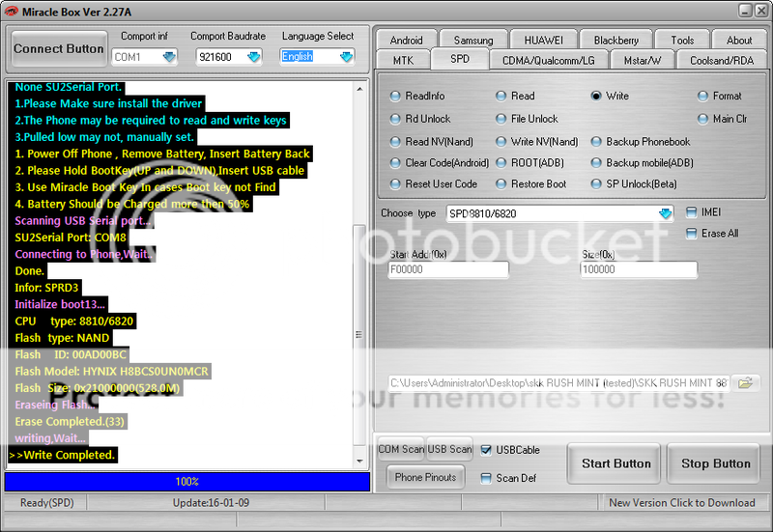Click New Version Click to Download link
Image resolution: width=773 pixels, height=532 pixels.
(681, 503)
